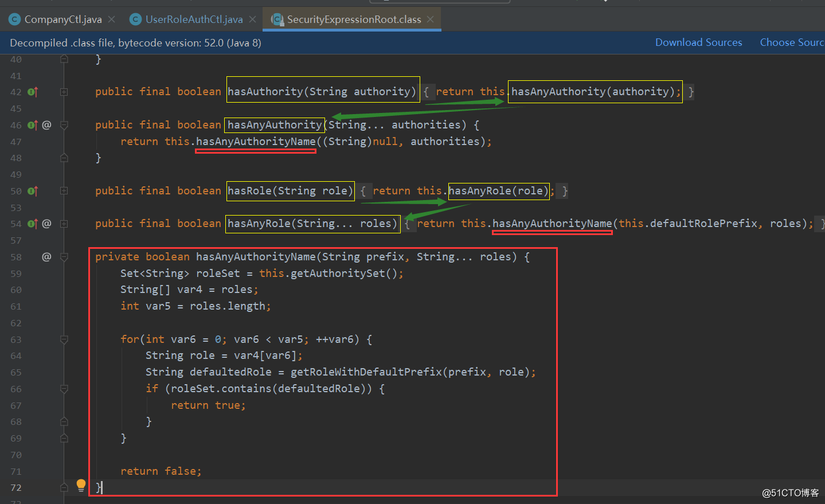825x504 pixels.
Task: Close the SecurityExpressionRoot.class tab
Action: pyautogui.click(x=431, y=19)
